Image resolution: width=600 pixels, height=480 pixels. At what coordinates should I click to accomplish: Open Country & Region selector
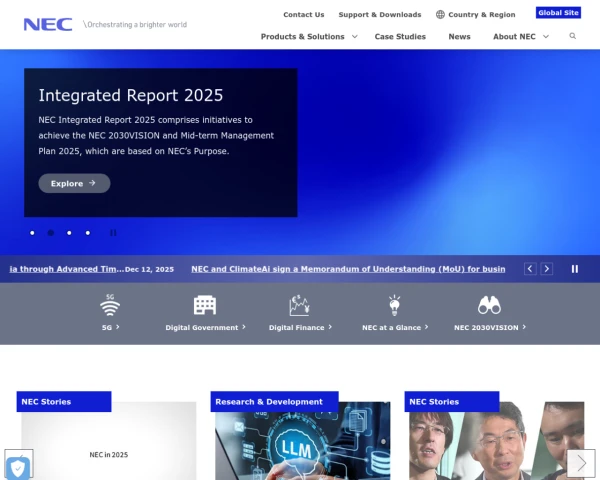(475, 15)
